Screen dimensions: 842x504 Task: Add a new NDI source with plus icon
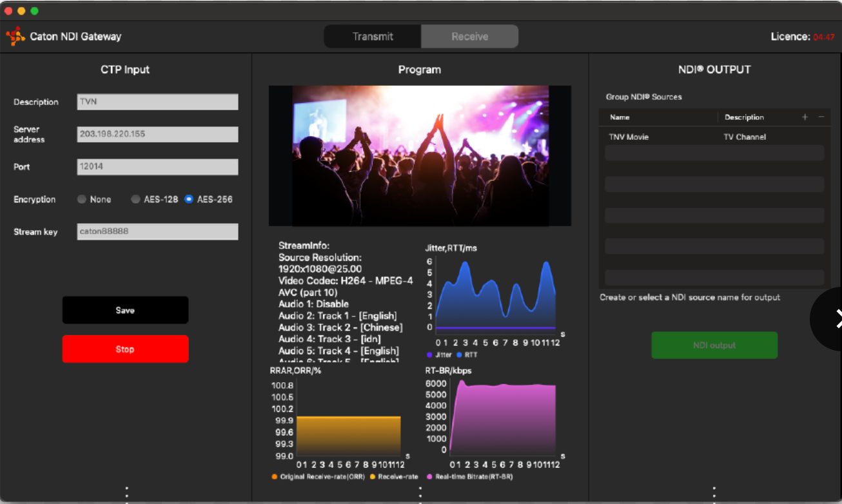[805, 117]
